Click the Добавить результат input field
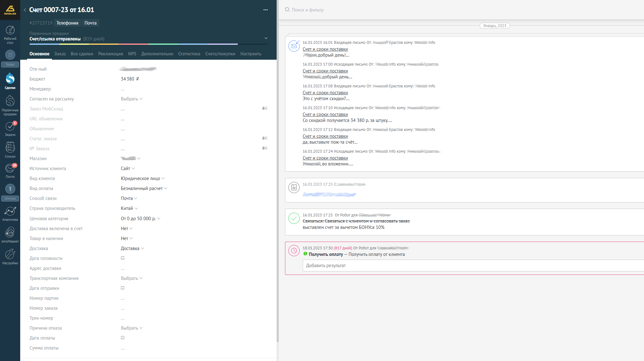 [x=473, y=266]
